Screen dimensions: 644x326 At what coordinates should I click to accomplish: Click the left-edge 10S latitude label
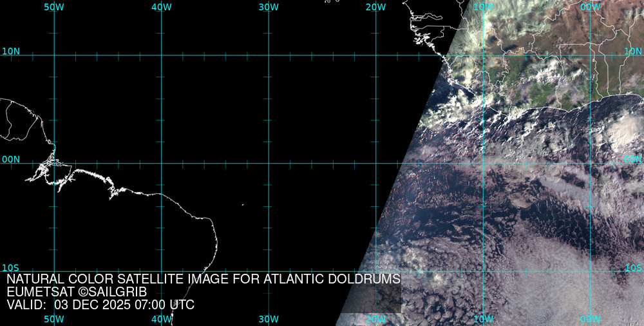point(11,267)
